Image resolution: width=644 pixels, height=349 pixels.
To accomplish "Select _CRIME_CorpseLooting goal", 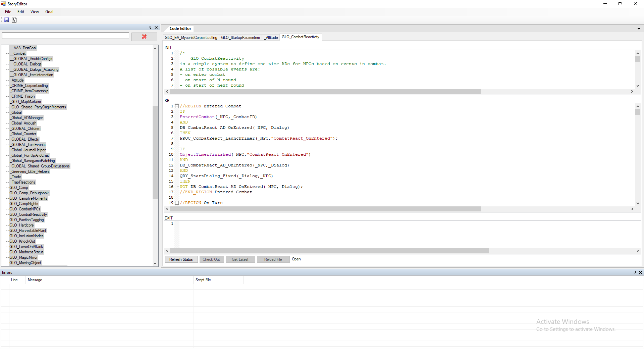I will 29,86.
